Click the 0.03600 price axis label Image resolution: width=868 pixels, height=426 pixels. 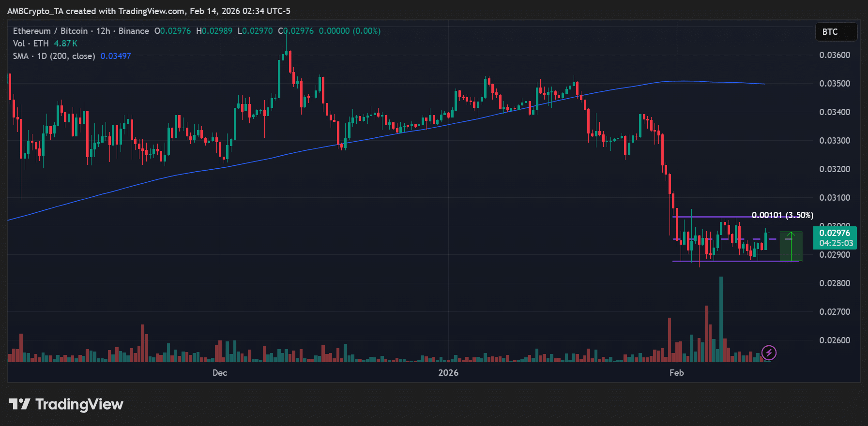coord(835,55)
